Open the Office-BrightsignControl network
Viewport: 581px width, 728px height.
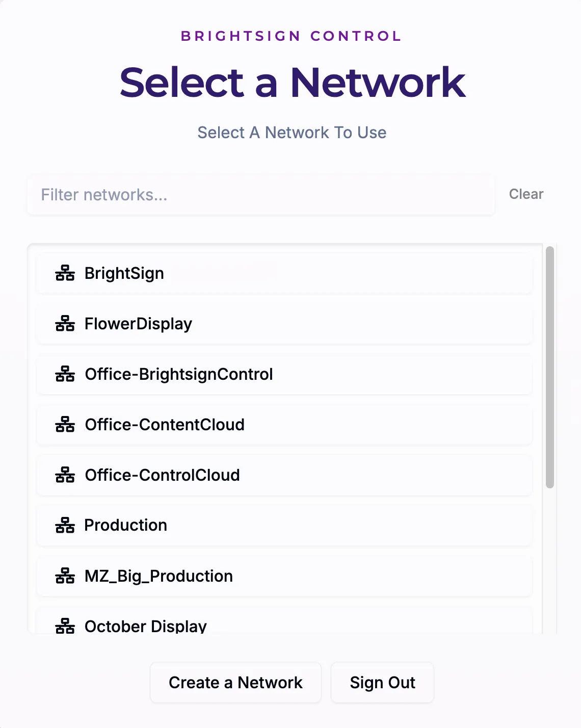(x=284, y=374)
